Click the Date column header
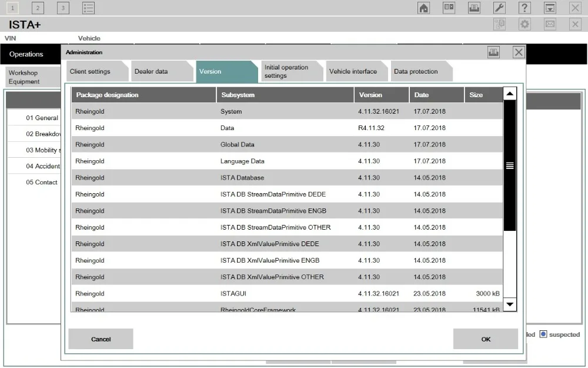This screenshot has width=588, height=368. point(437,95)
